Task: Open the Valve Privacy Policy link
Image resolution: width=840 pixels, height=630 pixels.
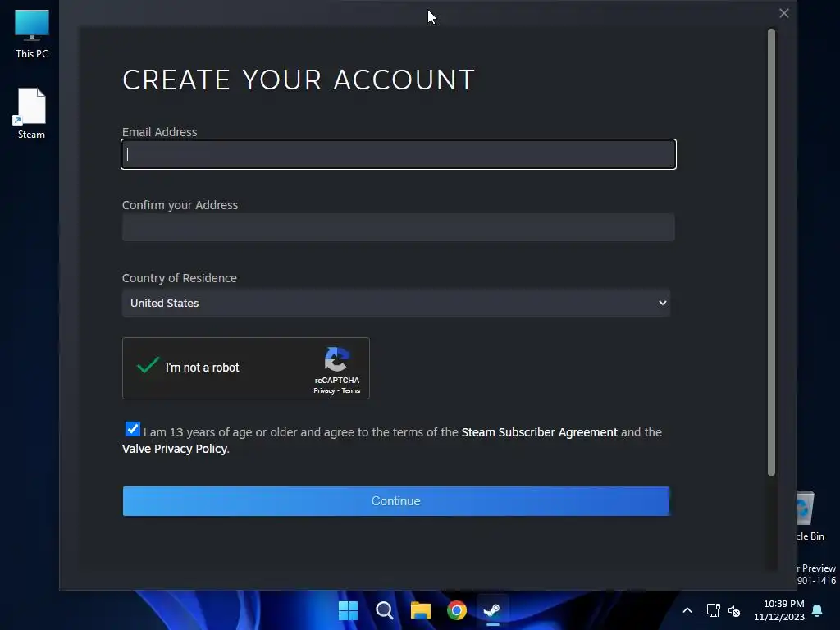Action: [x=175, y=449]
